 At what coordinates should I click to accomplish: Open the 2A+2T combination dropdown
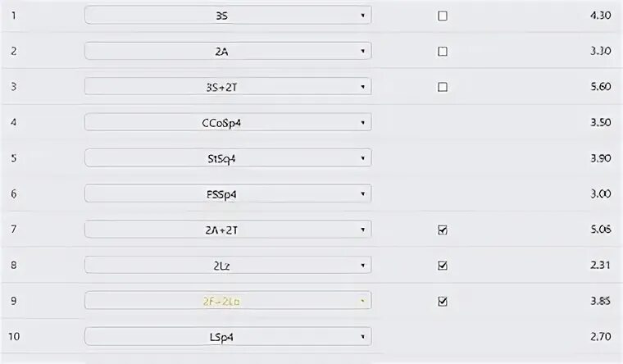coord(228,230)
